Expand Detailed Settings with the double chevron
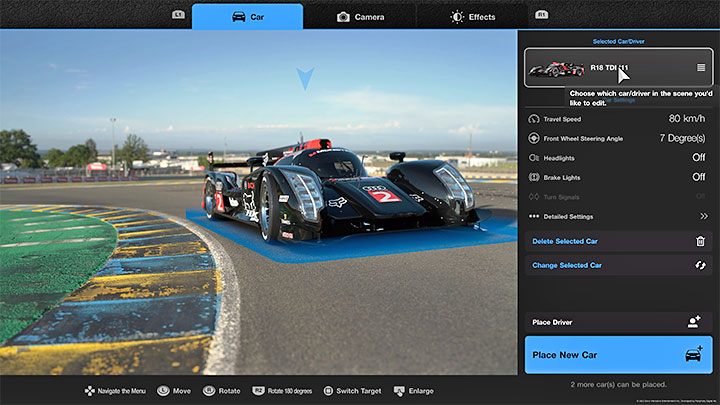Screen dimensions: 720x405 tap(703, 216)
